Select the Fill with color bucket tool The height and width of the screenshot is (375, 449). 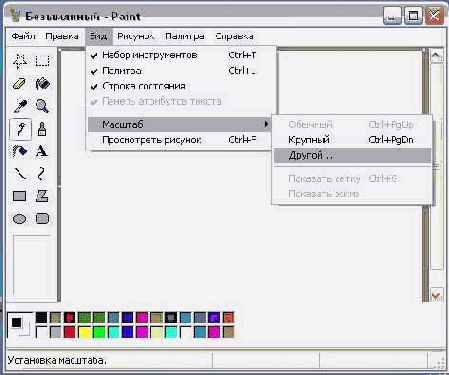coord(42,84)
